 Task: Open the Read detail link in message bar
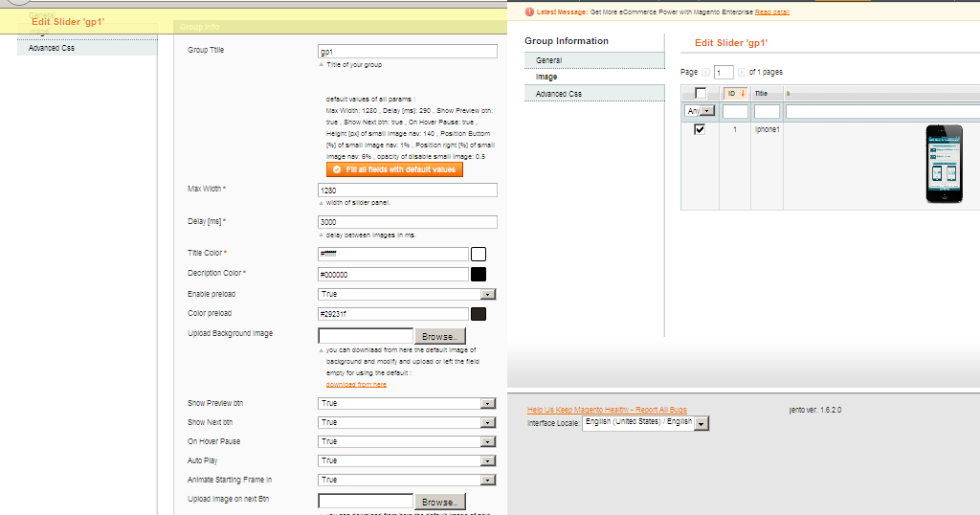pos(772,11)
